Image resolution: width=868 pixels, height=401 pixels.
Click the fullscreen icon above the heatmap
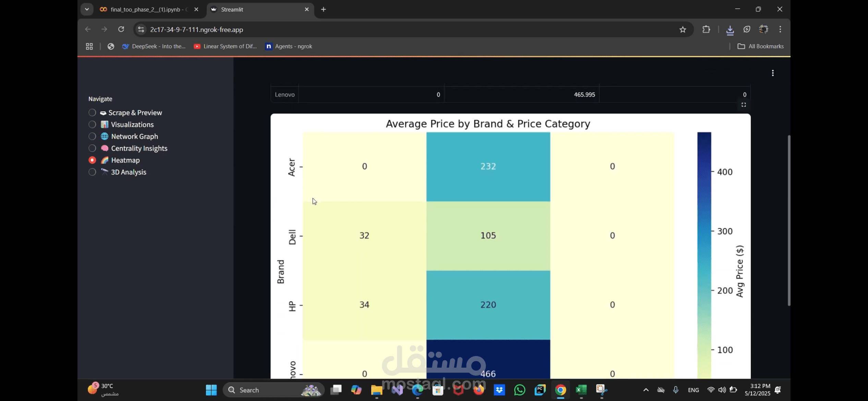point(744,105)
